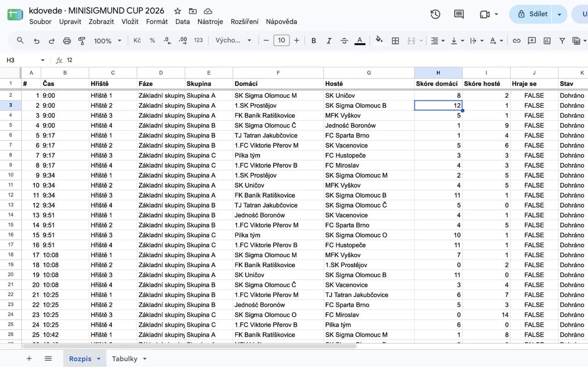Open the Data menu
Viewport: 588px width, 367px height.
click(183, 22)
